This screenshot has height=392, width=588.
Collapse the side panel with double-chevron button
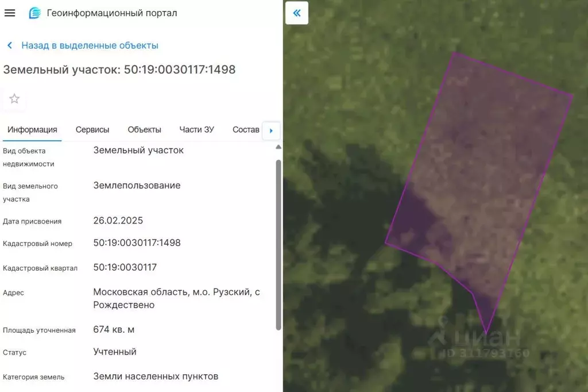coord(297,13)
